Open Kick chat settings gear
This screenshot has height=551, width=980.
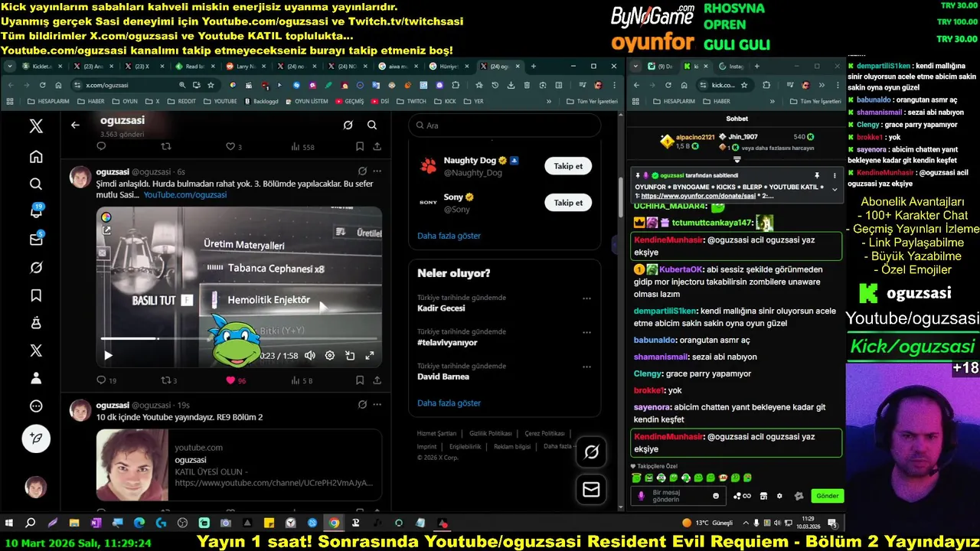click(779, 496)
